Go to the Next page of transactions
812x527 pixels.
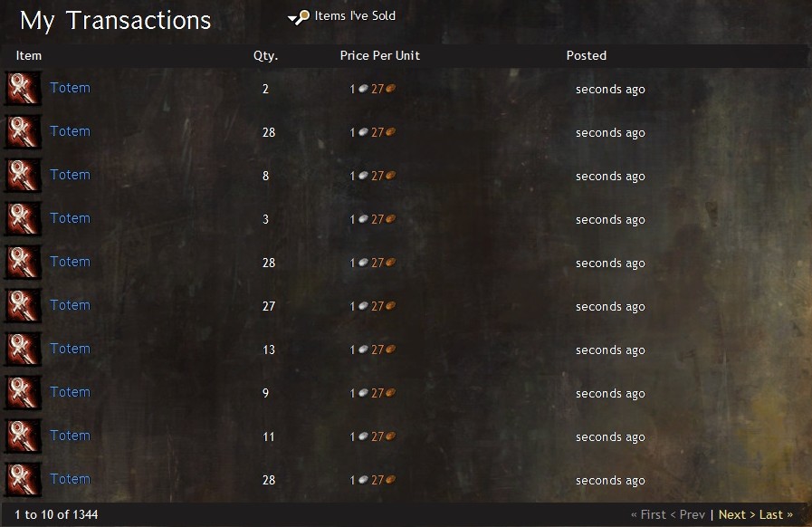coord(736,514)
